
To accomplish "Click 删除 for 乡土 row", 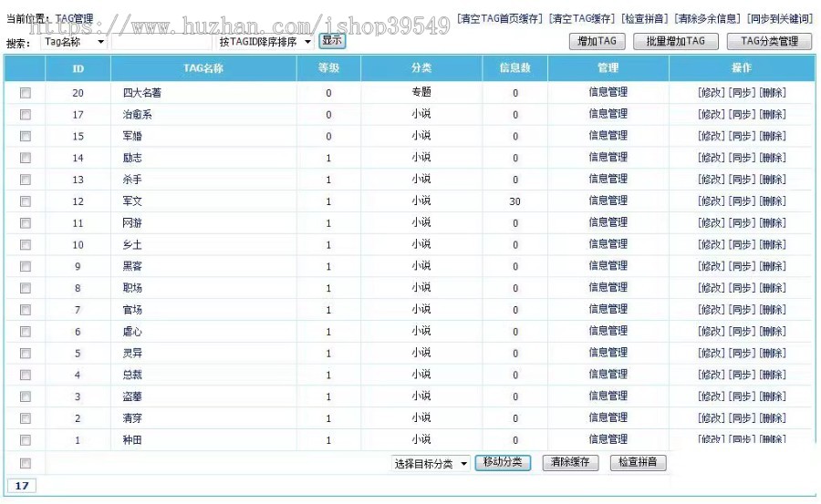I will pyautogui.click(x=773, y=245).
